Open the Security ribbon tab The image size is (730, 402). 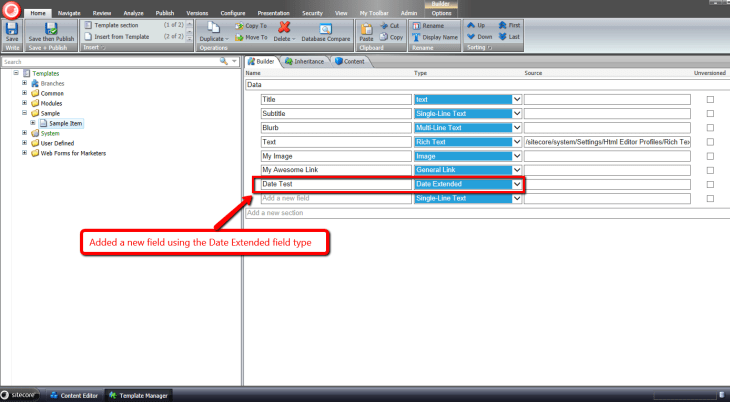tap(312, 13)
